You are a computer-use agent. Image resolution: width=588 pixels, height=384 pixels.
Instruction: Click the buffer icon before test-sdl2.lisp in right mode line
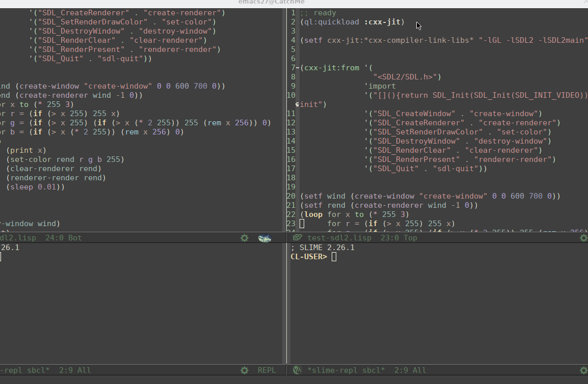(x=298, y=238)
